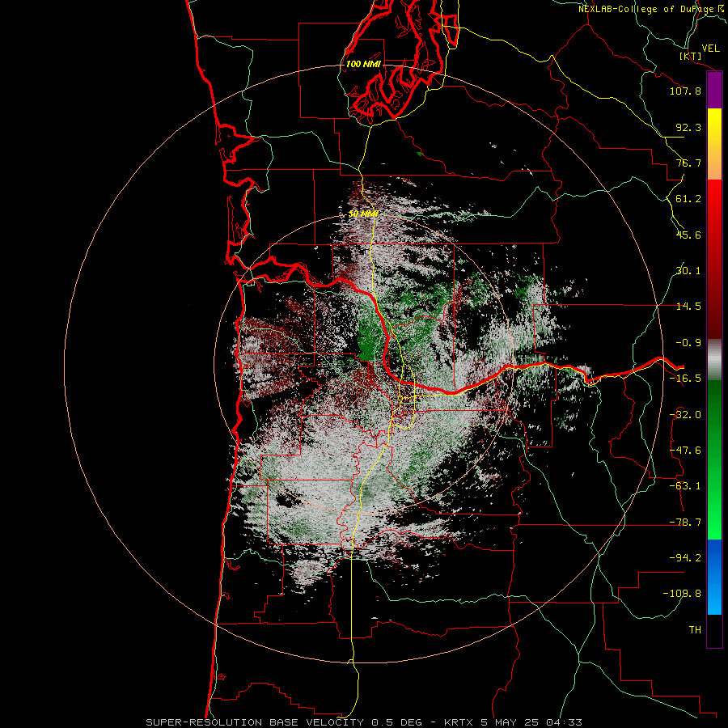Click the -109.8 velocity scale value
The image size is (728, 728).
pos(682,594)
